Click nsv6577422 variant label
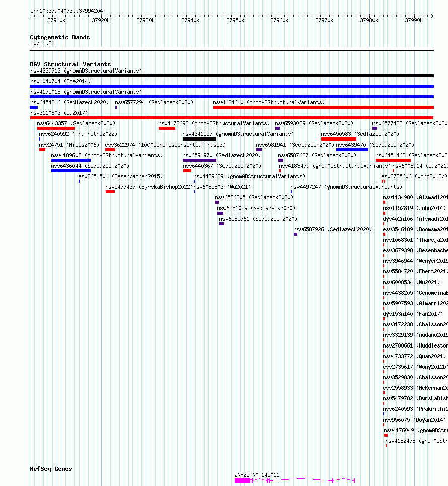 [410, 123]
